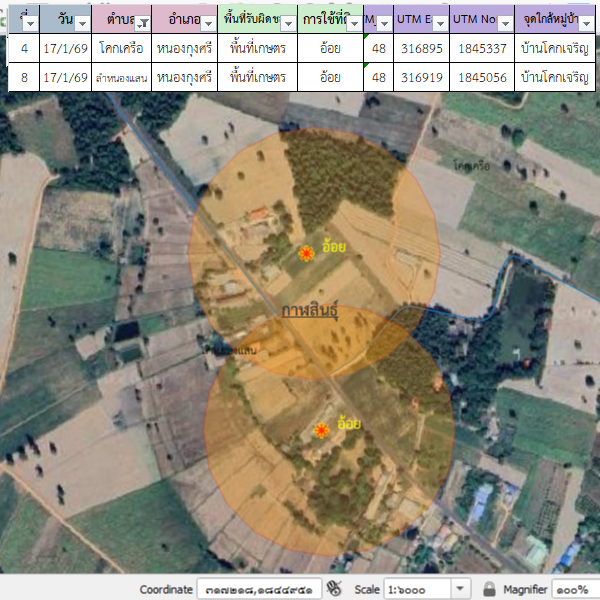Open filter dropdown for อำเภอ column
The image size is (600, 600).
point(206,22)
